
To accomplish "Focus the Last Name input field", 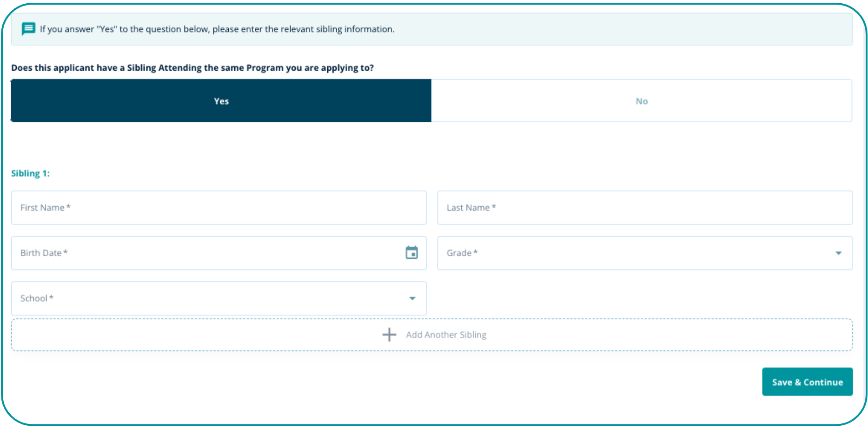I will [644, 208].
